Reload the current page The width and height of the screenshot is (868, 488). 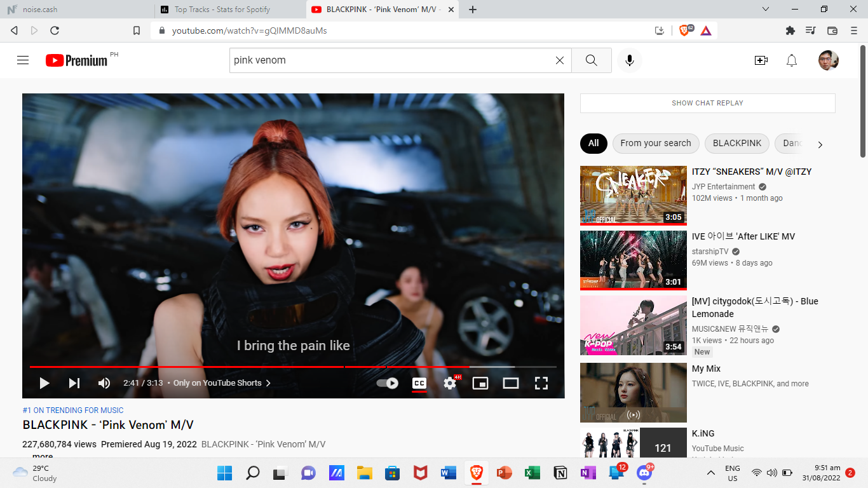pos(55,30)
